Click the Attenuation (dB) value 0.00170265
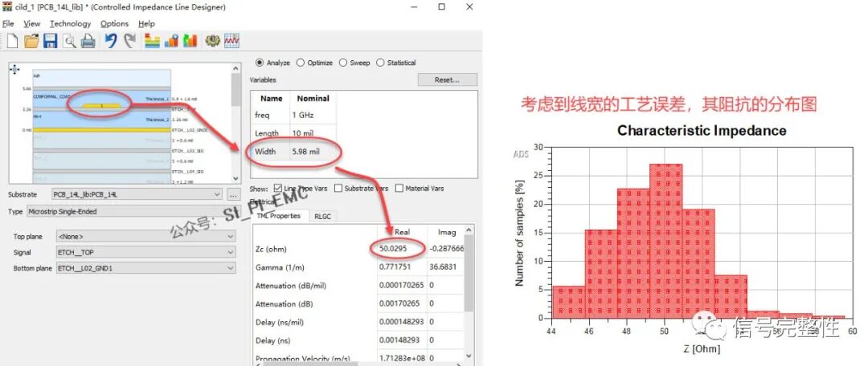 point(399,303)
